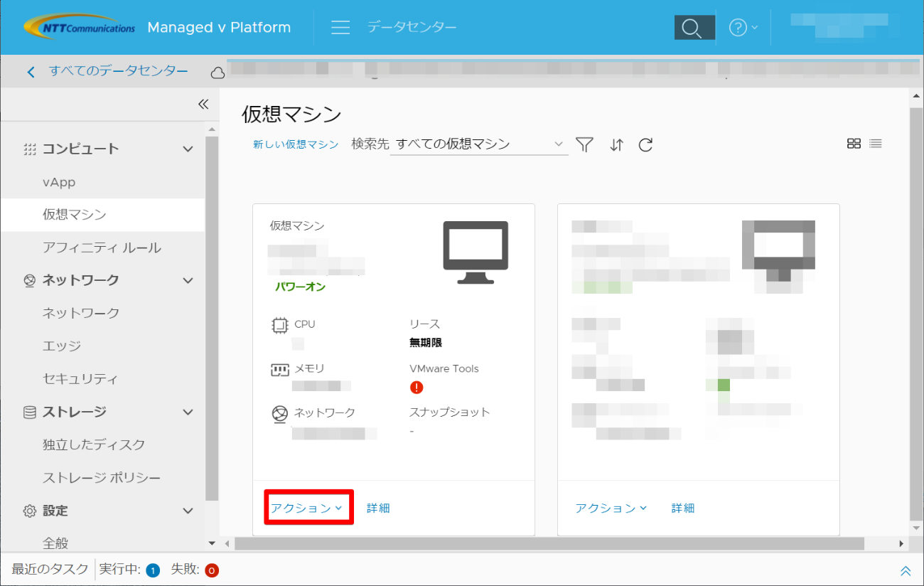This screenshot has width=924, height=586.
Task: Open 詳細 link on first VM card
Action: coord(378,508)
